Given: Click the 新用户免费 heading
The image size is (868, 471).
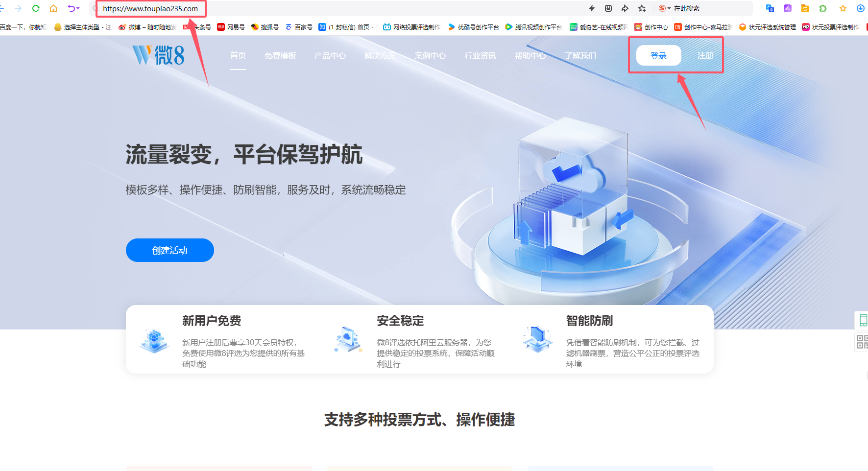Looking at the screenshot, I should [212, 321].
